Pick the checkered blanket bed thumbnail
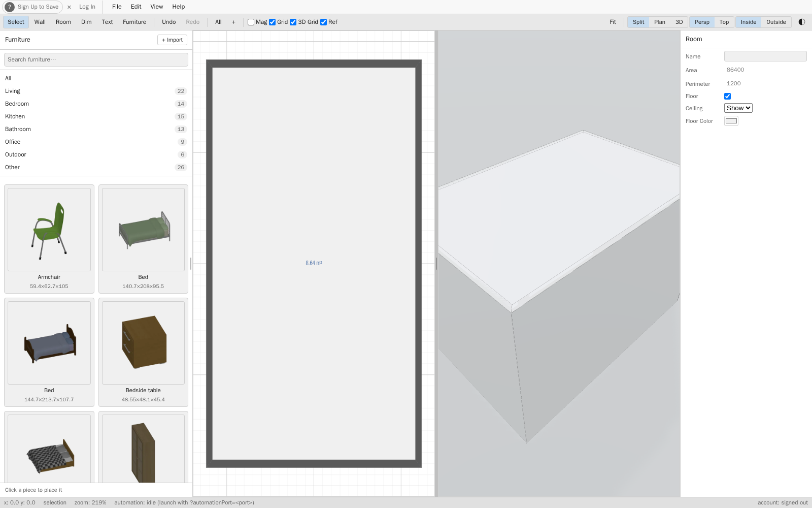812x508 pixels. tap(49, 449)
